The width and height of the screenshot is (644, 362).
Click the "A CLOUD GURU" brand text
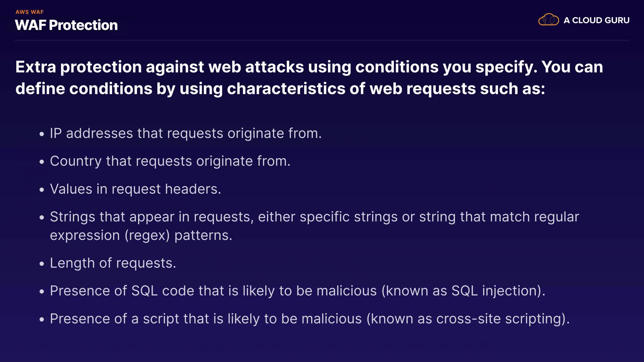596,20
